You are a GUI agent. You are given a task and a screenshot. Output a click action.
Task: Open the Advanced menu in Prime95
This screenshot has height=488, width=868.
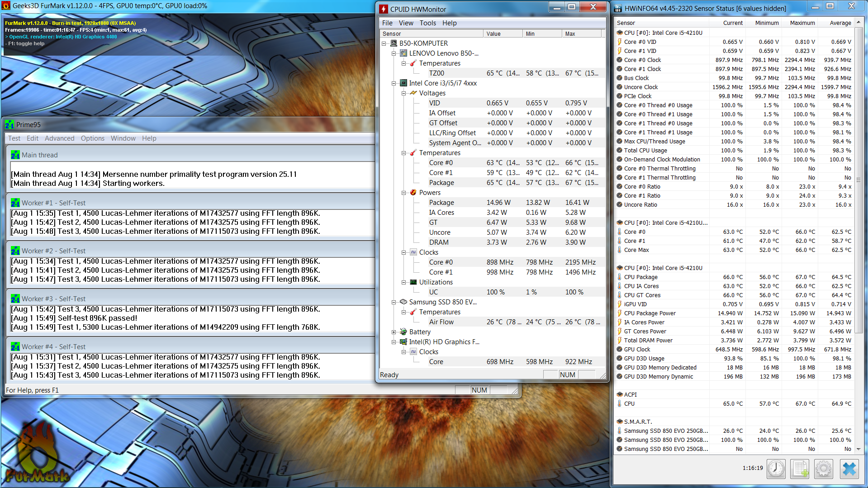pyautogui.click(x=59, y=138)
